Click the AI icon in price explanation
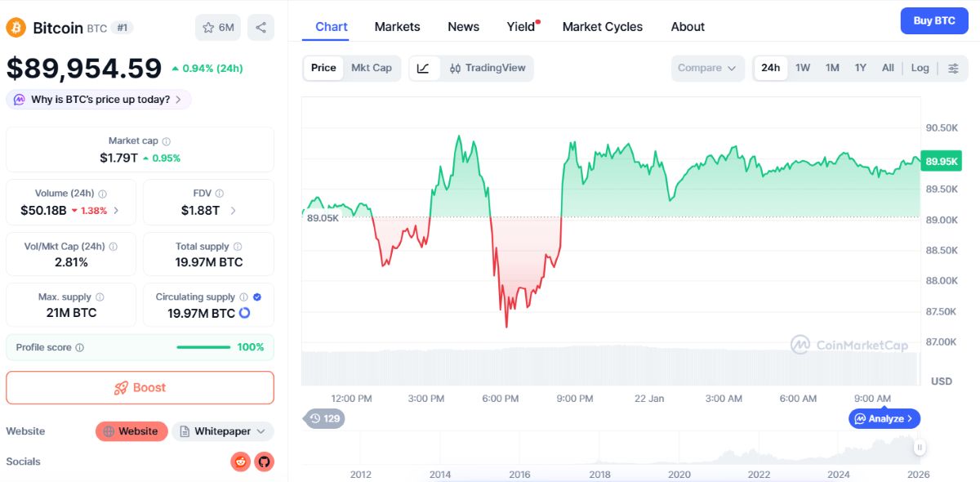This screenshot has width=980, height=482. [x=20, y=100]
